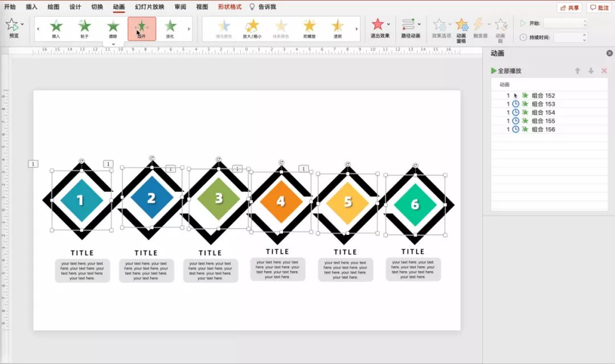Select animation entry 组合 154
This screenshot has height=364, width=615.
pos(549,113)
